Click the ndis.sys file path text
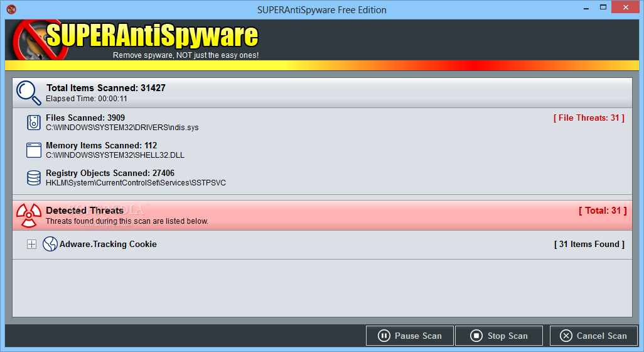Image resolution: width=644 pixels, height=352 pixels. pos(122,128)
